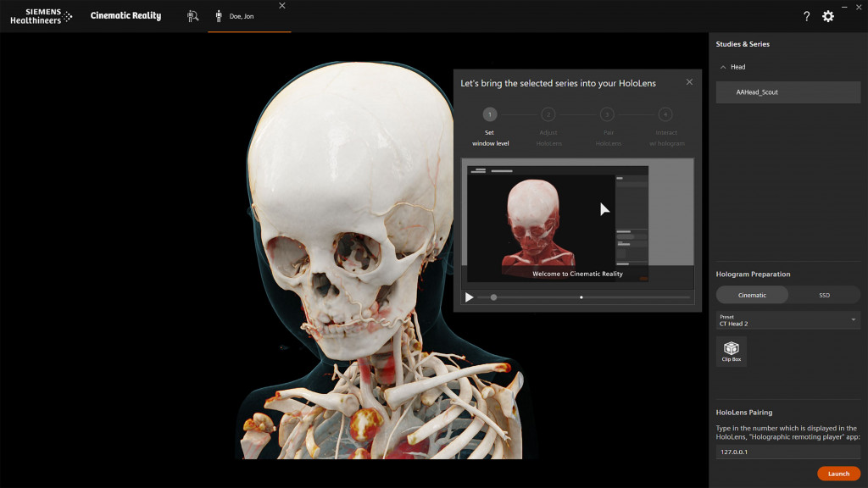
Task: Collapse the Head study group
Action: [x=723, y=67]
